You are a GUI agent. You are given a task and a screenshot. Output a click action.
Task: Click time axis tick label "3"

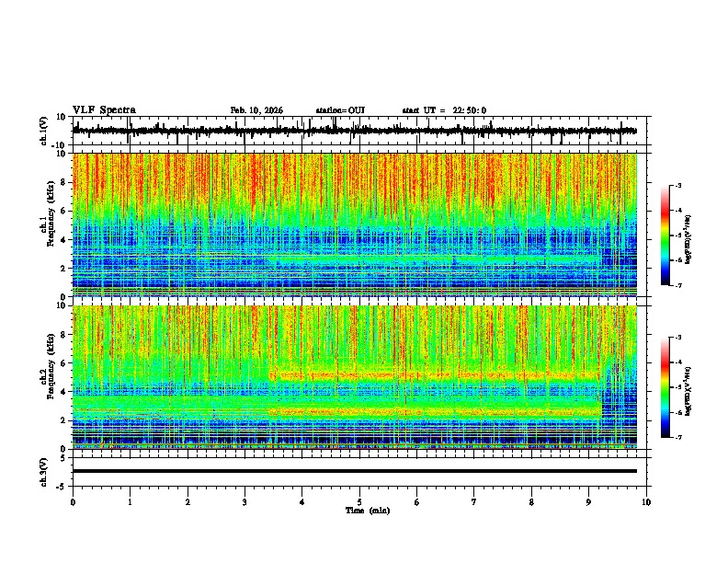pyautogui.click(x=245, y=502)
